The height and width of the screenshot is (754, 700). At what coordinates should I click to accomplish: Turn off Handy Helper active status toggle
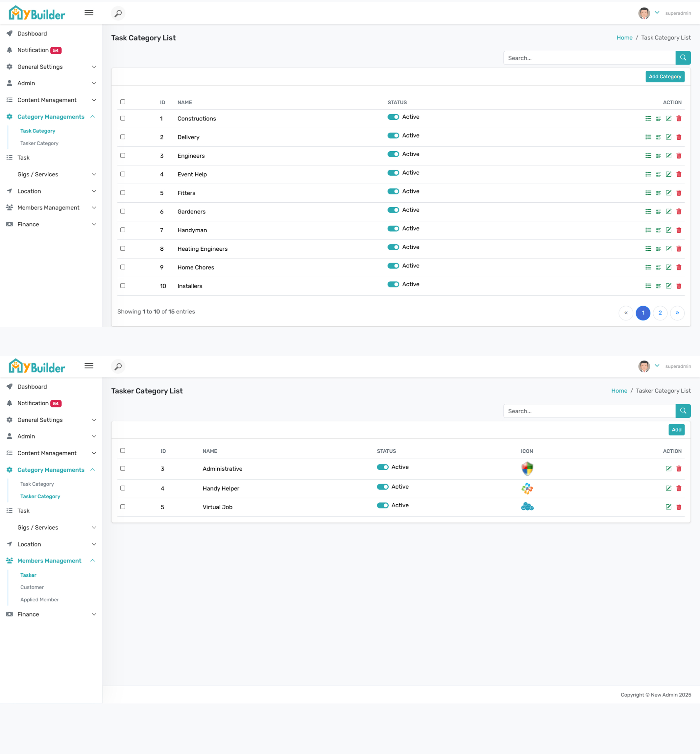click(x=382, y=487)
